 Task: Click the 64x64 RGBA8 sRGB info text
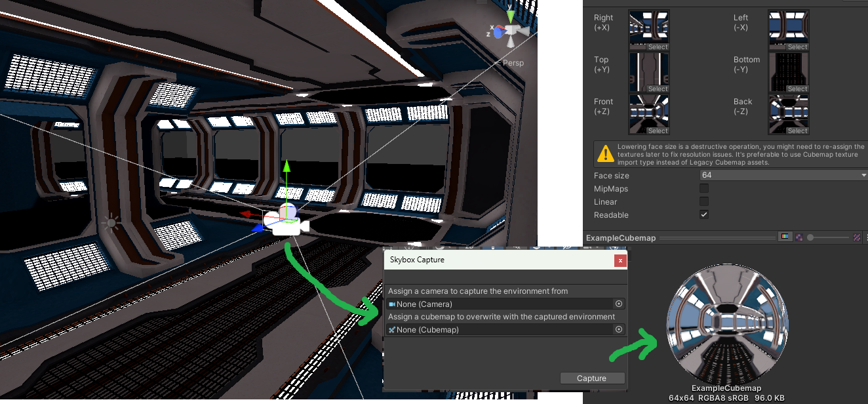tap(726, 398)
